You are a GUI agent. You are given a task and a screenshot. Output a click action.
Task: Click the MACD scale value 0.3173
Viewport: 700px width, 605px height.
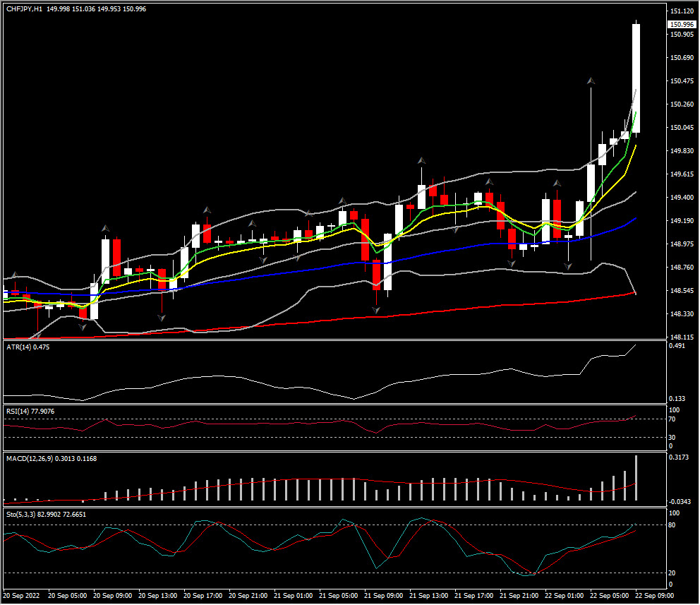click(x=679, y=457)
